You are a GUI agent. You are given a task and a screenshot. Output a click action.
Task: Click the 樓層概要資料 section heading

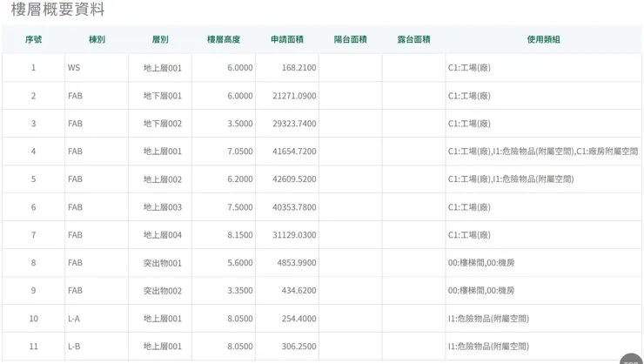pyautogui.click(x=58, y=9)
